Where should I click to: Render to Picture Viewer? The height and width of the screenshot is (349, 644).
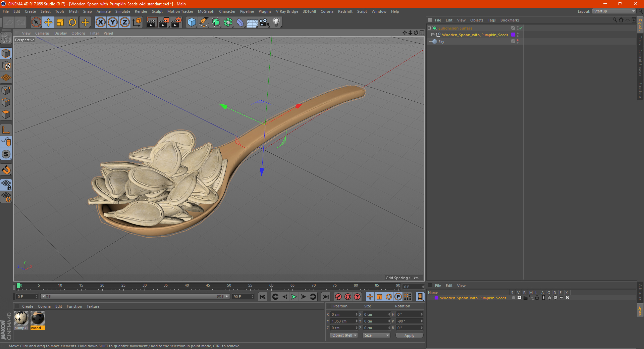(x=164, y=22)
